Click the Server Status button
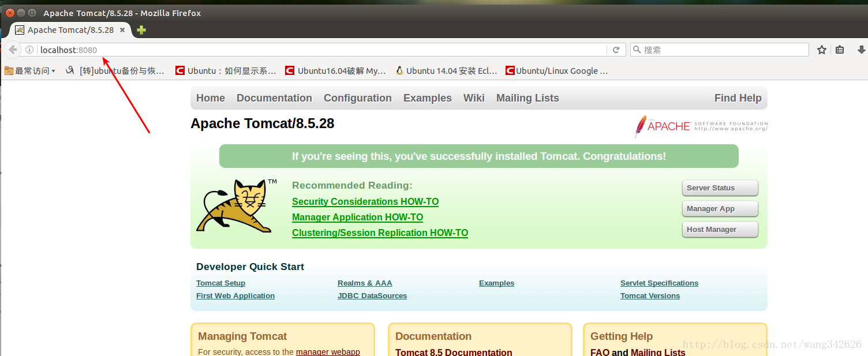The width and height of the screenshot is (868, 356). [x=720, y=188]
